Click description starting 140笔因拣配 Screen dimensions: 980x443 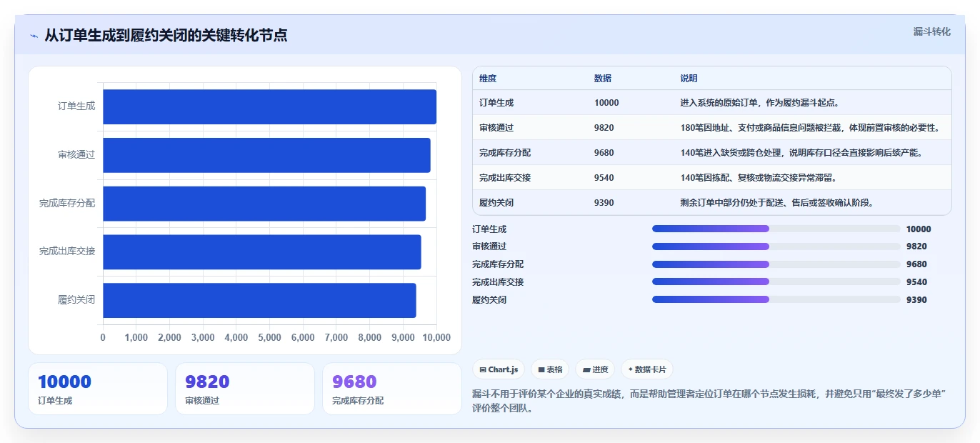[759, 178]
